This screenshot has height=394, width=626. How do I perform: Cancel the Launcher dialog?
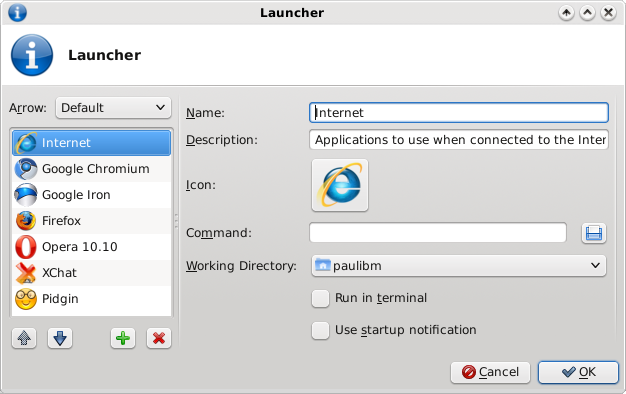(490, 372)
